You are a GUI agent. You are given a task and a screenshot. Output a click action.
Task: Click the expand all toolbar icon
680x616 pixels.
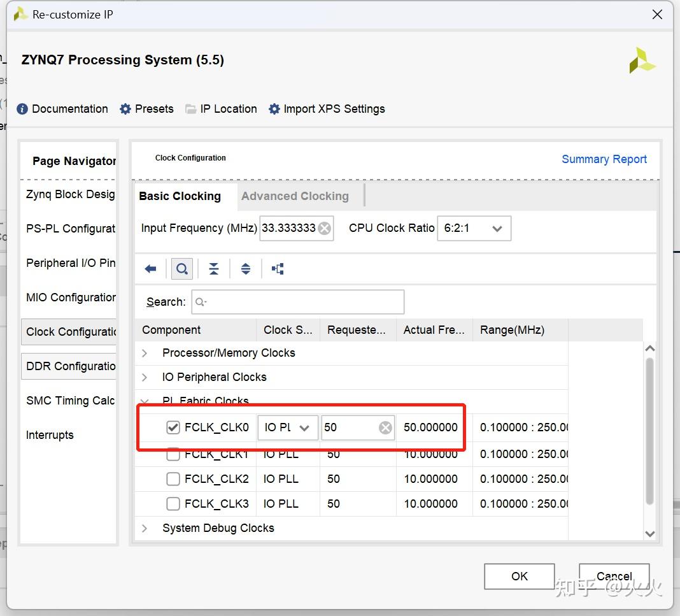pyautogui.click(x=246, y=269)
